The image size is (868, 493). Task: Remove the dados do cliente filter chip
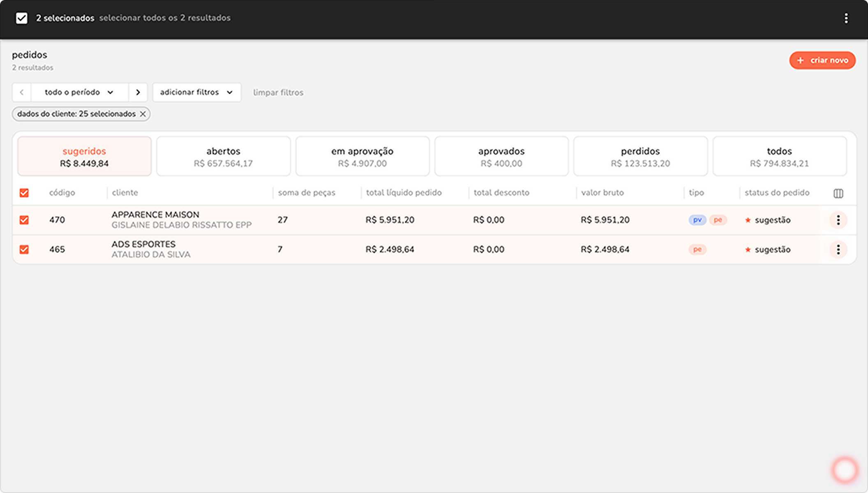[143, 114]
